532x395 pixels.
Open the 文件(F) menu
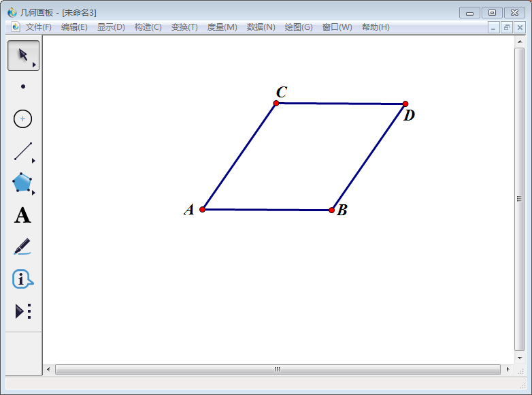[38, 27]
